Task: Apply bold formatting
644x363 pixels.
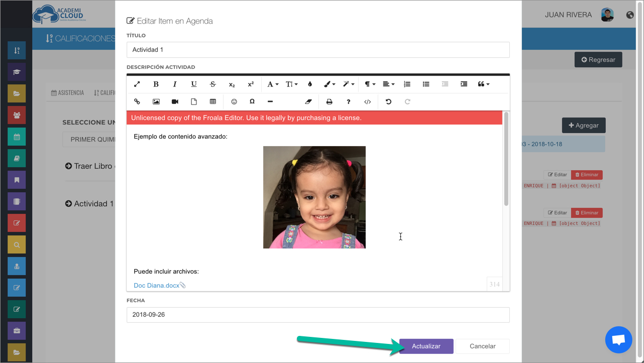Action: pos(156,84)
